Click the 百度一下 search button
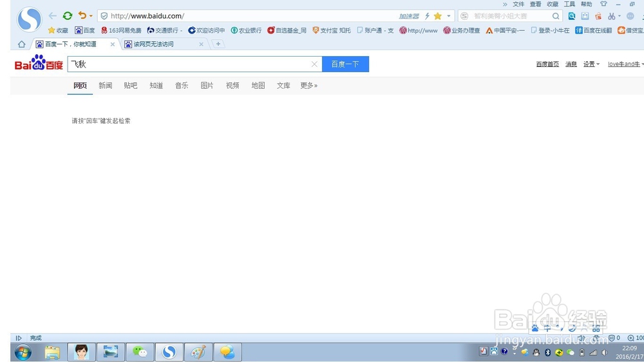 coord(345,64)
